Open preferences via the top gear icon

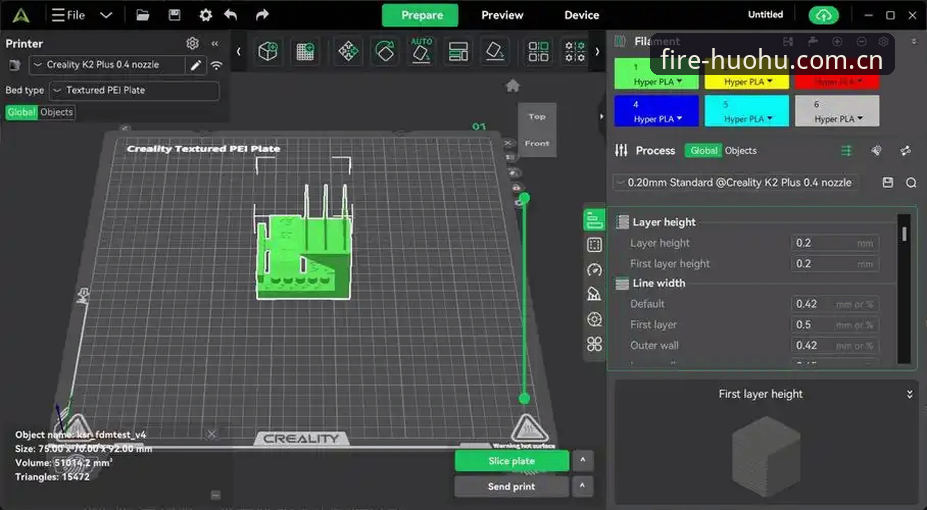[205, 15]
